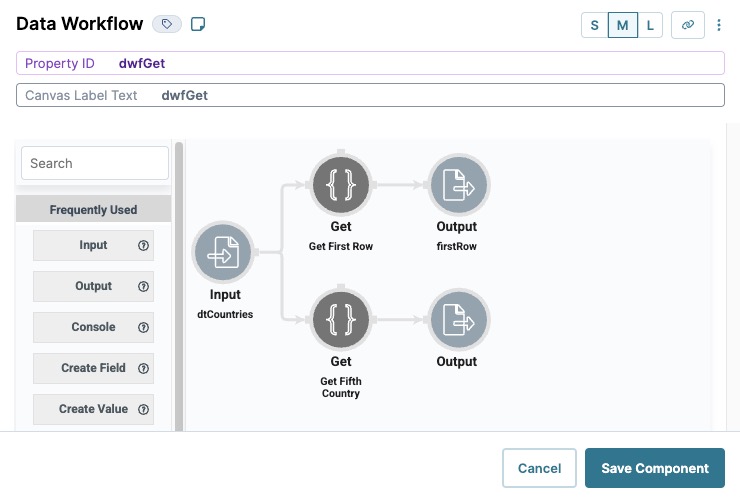Pick the Create Field operator button

[93, 368]
